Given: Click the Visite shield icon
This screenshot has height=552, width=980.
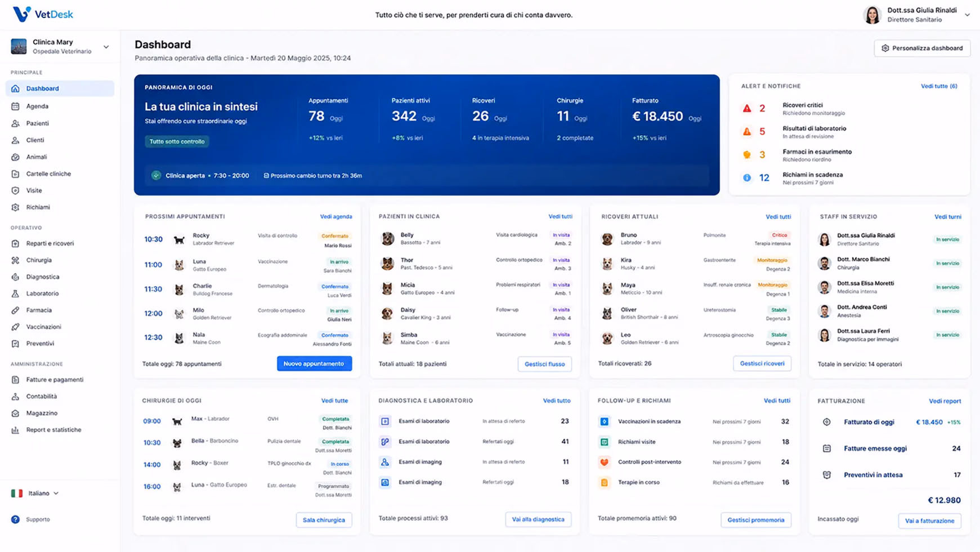Looking at the screenshot, I should (x=15, y=190).
